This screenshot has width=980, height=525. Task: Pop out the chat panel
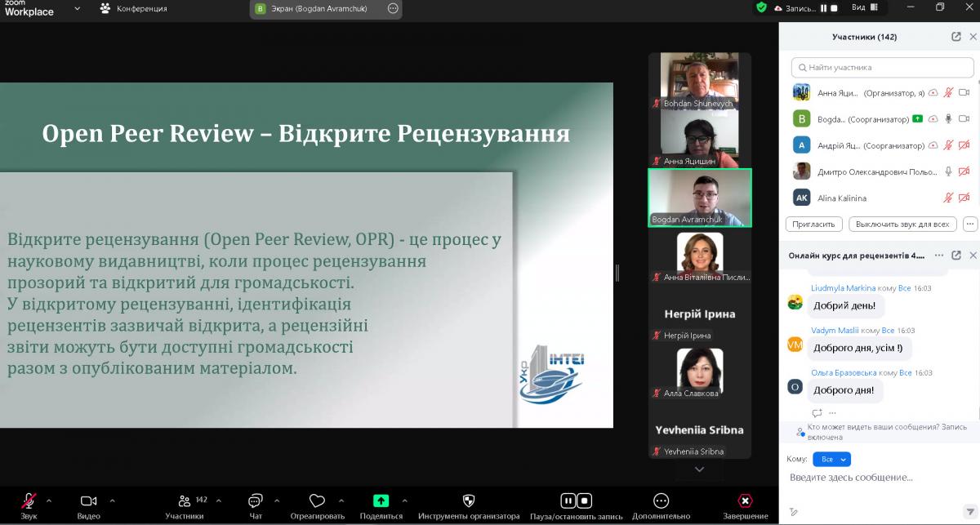(956, 256)
